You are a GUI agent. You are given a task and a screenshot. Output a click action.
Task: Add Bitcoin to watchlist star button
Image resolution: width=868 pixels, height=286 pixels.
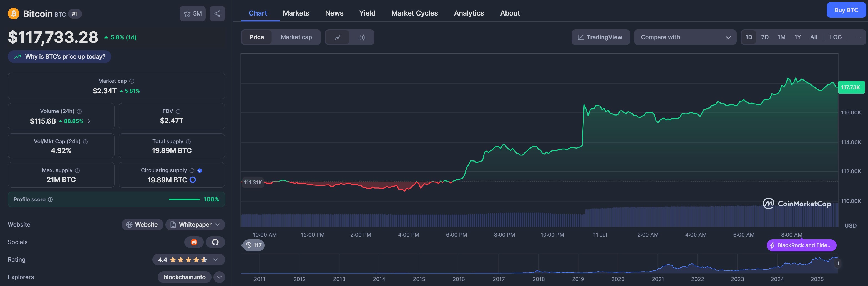(x=192, y=14)
